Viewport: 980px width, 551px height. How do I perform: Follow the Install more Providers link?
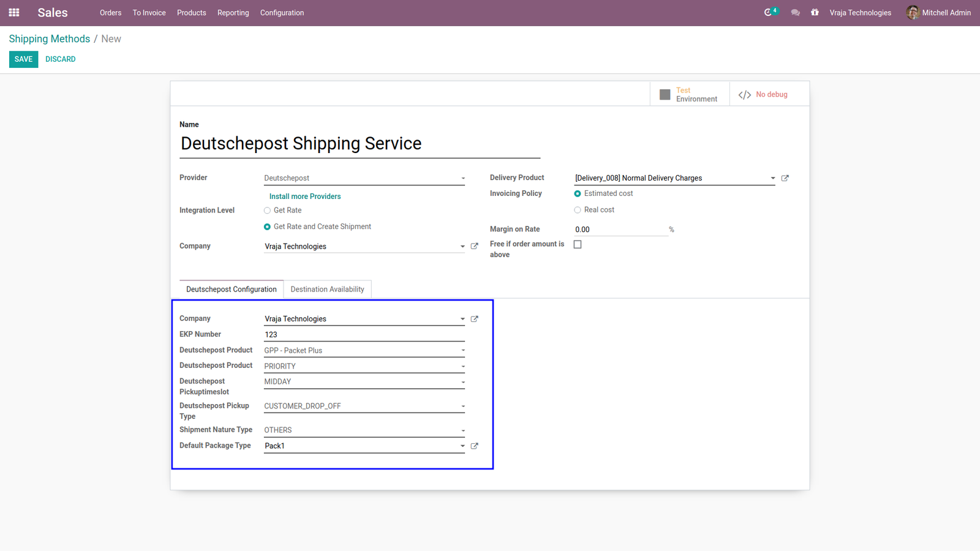point(305,197)
